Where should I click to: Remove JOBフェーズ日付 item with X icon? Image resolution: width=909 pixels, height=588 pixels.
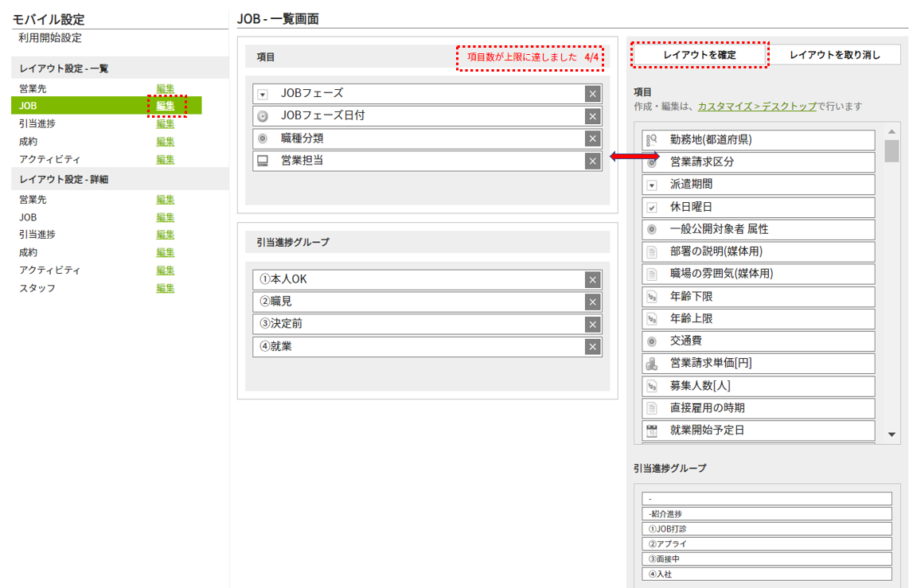[592, 116]
